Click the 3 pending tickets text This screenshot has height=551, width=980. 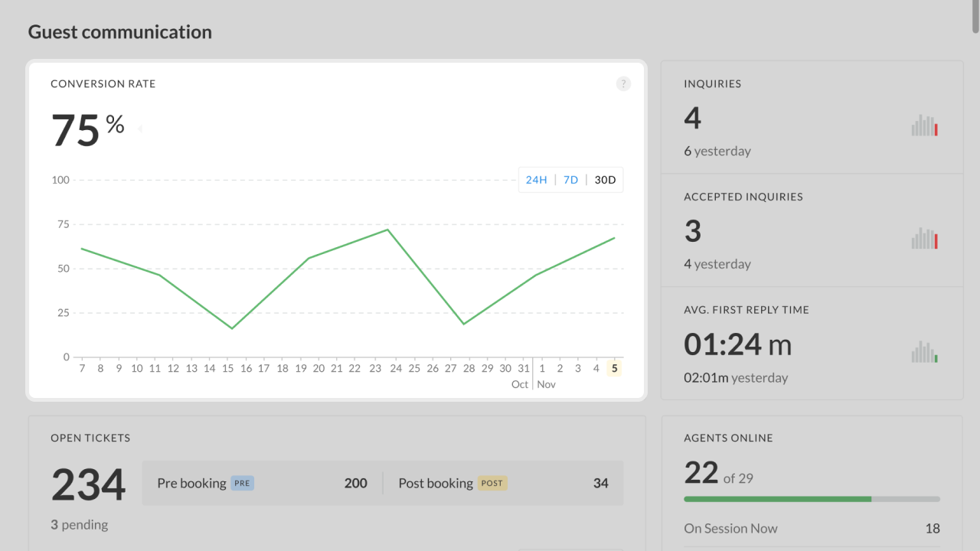80,525
